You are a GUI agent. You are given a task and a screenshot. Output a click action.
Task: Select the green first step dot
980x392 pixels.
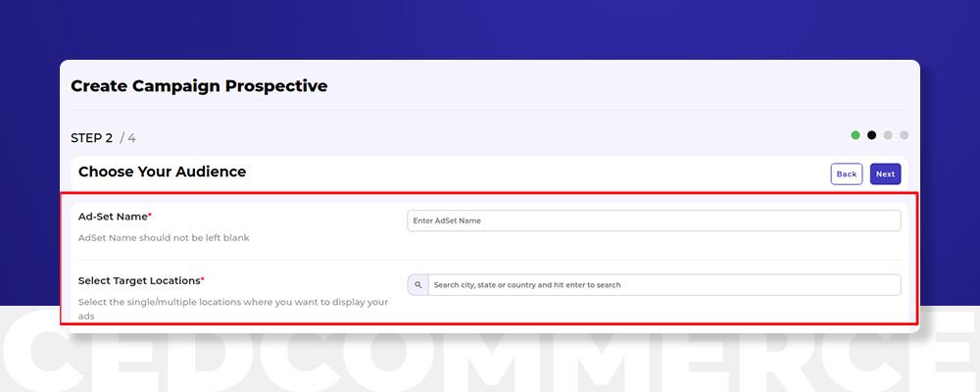click(855, 135)
